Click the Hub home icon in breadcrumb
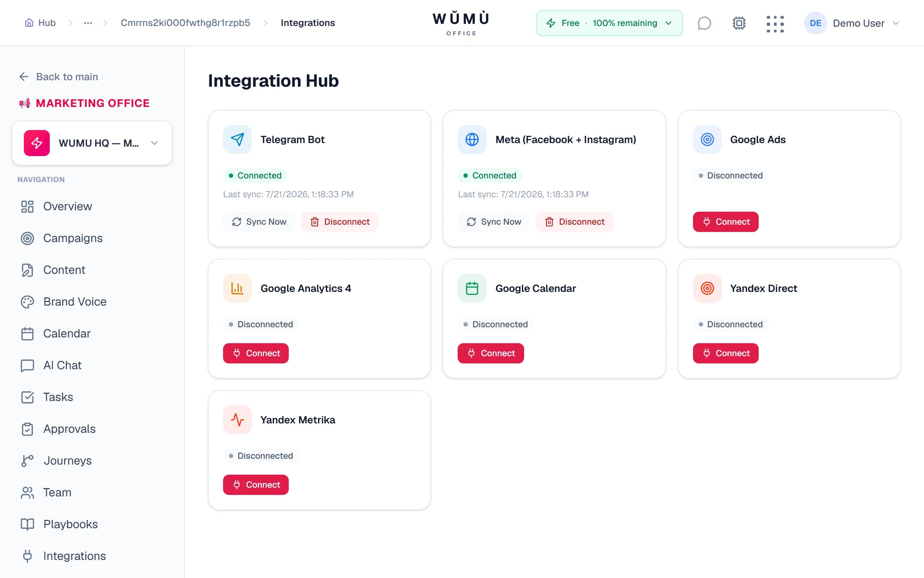This screenshot has height=578, width=924. [29, 22]
